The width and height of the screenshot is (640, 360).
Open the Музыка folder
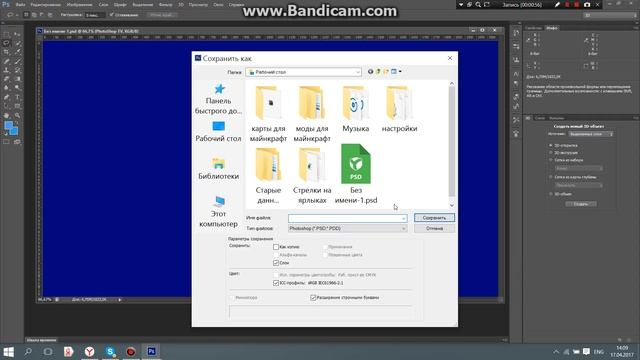click(x=356, y=109)
